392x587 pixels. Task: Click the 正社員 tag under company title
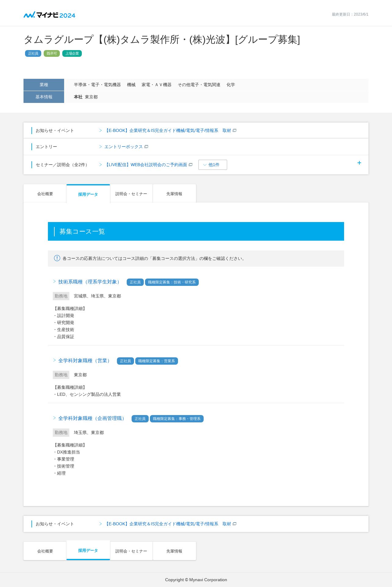coord(33,53)
